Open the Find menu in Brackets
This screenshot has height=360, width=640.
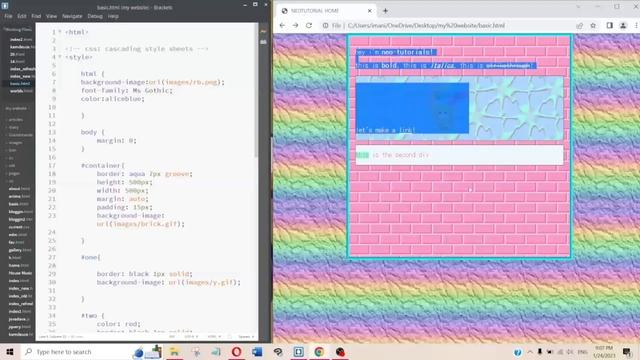pyautogui.click(x=36, y=16)
